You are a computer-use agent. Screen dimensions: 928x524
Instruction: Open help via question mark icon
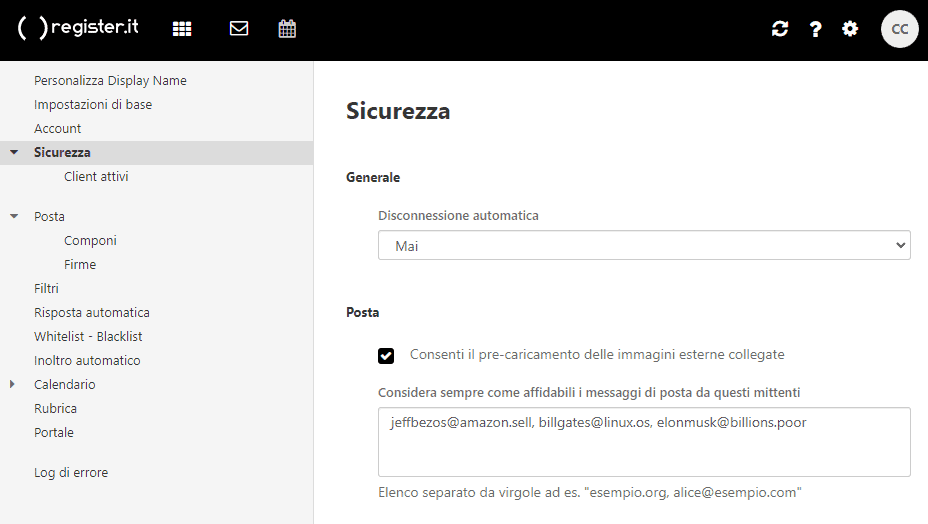pos(816,29)
